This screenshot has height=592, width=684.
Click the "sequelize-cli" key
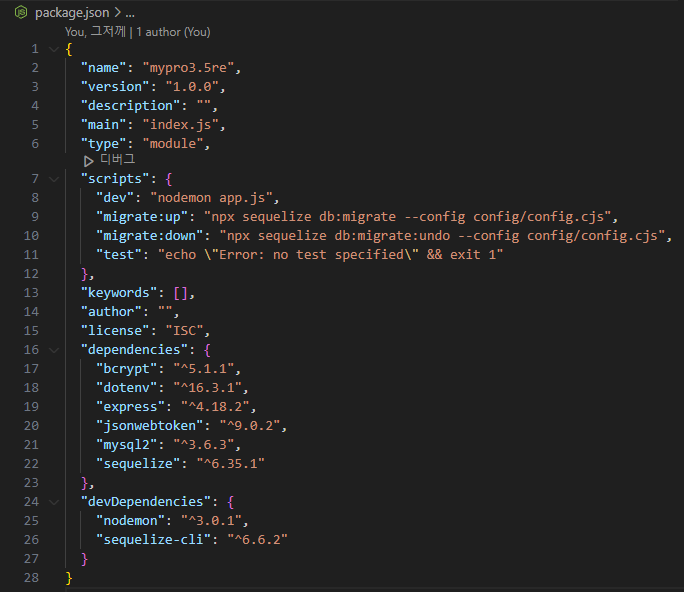point(154,540)
